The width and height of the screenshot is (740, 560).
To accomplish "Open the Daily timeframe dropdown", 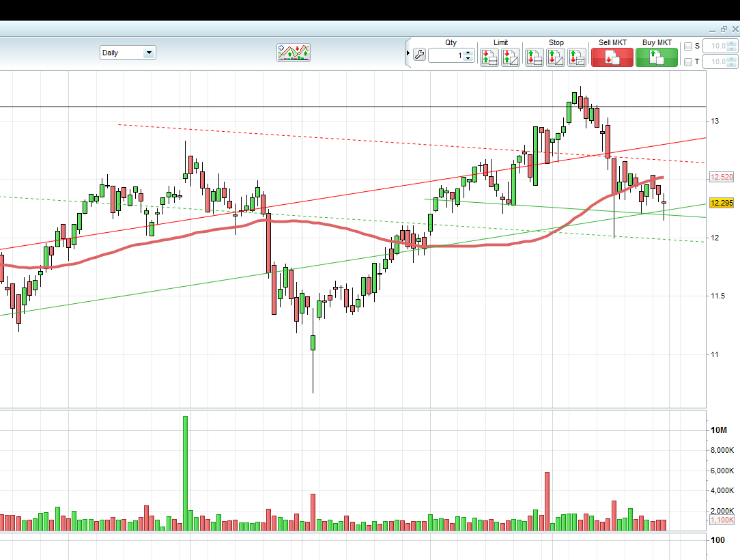I will [128, 53].
